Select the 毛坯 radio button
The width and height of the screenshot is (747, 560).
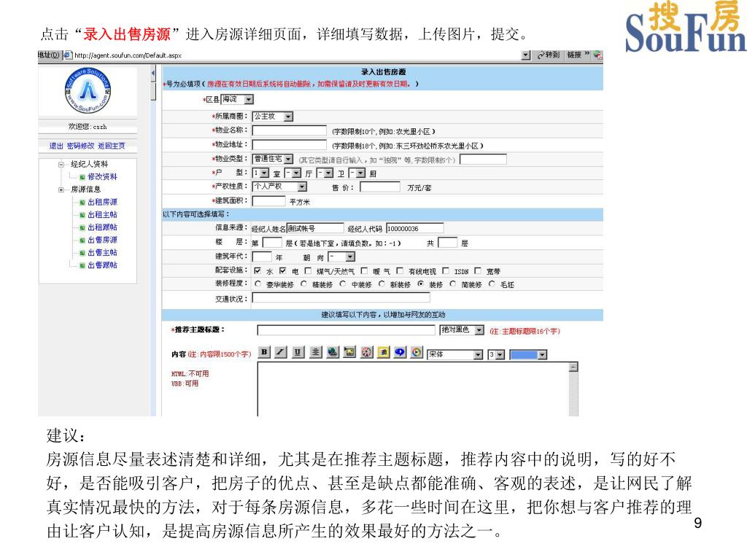click(x=492, y=284)
